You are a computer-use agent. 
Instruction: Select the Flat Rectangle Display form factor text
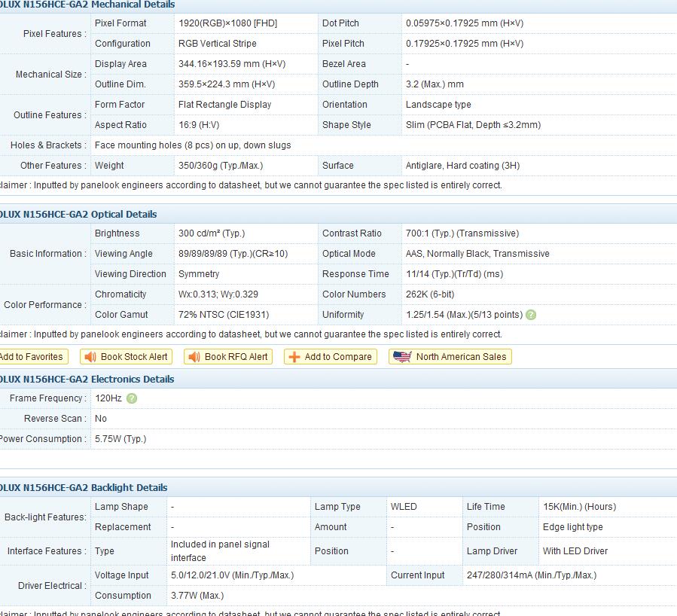pyautogui.click(x=225, y=105)
